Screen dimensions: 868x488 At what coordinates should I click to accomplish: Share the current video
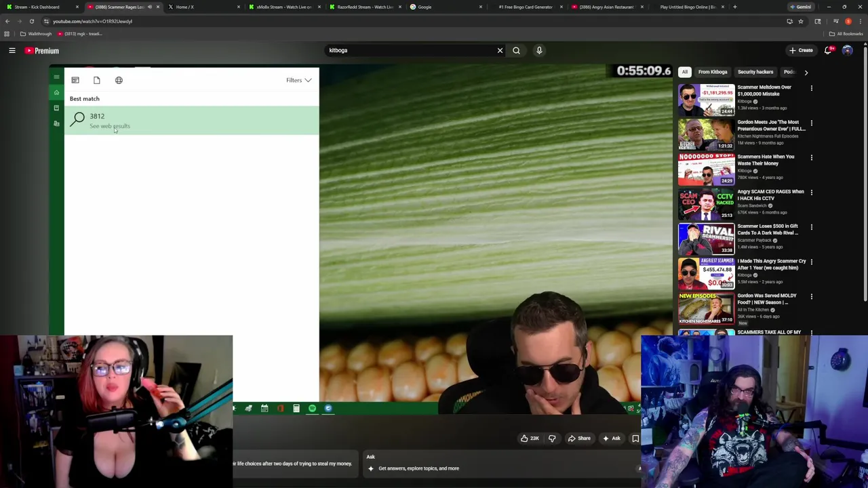[x=579, y=439]
